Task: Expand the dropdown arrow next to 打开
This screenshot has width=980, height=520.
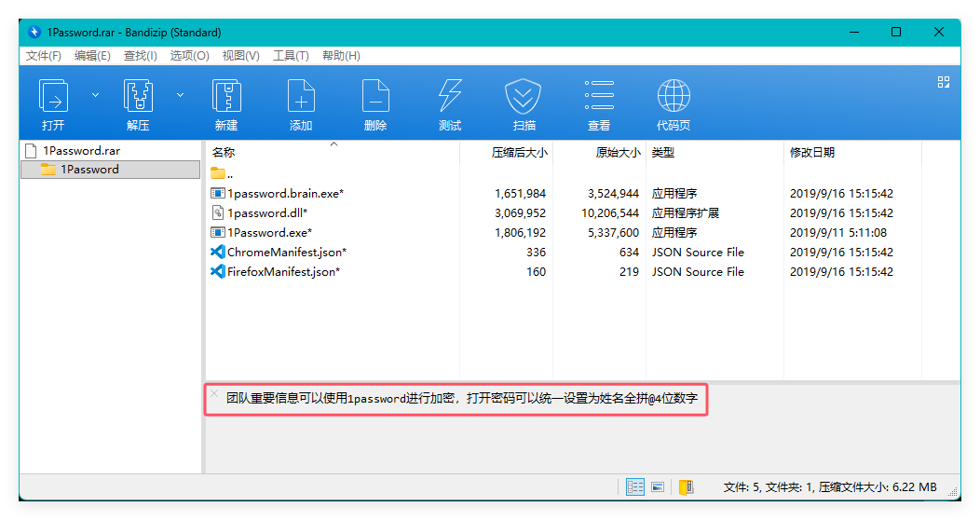Action: [x=95, y=95]
